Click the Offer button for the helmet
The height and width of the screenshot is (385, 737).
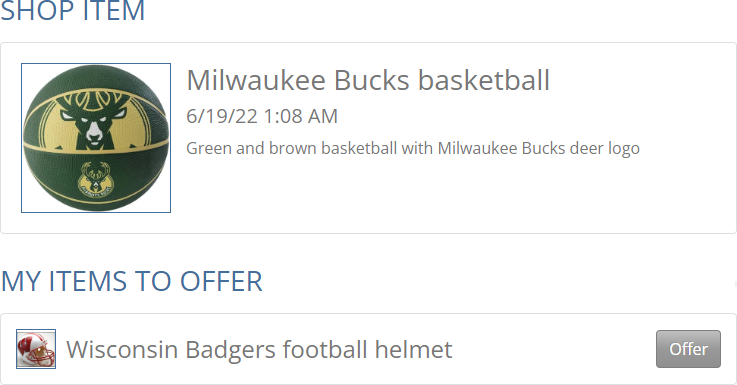(688, 349)
